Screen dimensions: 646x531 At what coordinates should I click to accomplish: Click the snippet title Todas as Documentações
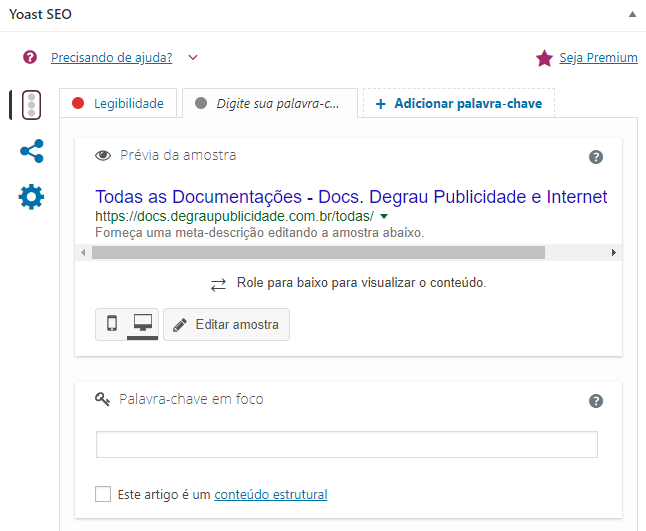click(351, 197)
